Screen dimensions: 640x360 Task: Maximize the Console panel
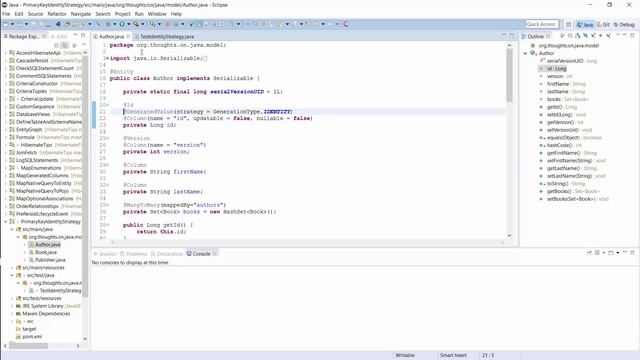pos(632,253)
